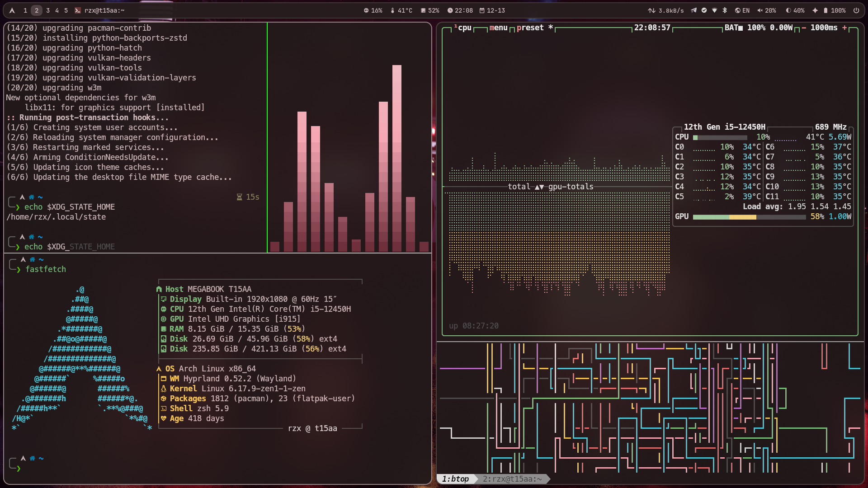This screenshot has width=868, height=488.
Task: Switch to workspace 3
Action: tap(48, 10)
